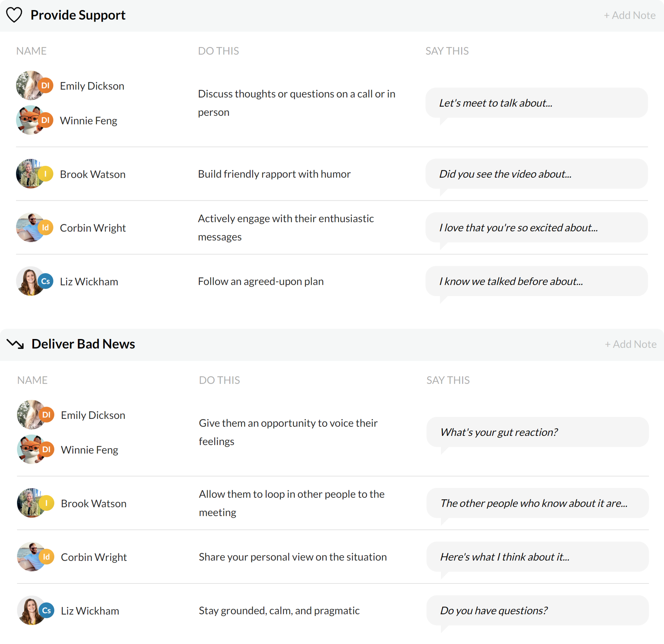Click Add Note in the Deliver Bad News header
This screenshot has width=664, height=644.
pos(630,344)
